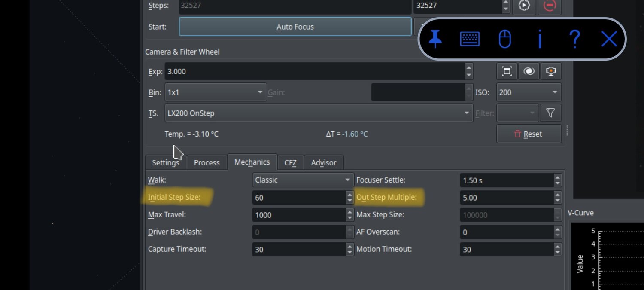Open the filter settings funnel icon
Screen dimensions: 644x290
[x=550, y=113]
